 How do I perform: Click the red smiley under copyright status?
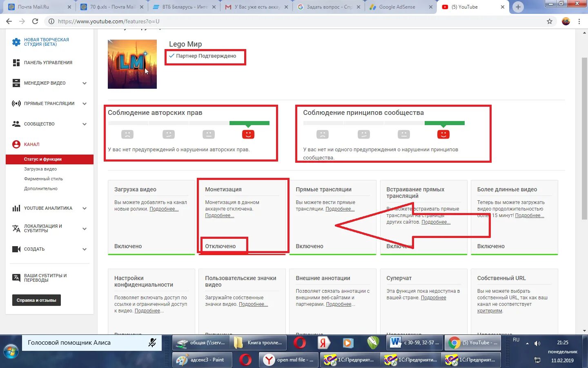[248, 134]
